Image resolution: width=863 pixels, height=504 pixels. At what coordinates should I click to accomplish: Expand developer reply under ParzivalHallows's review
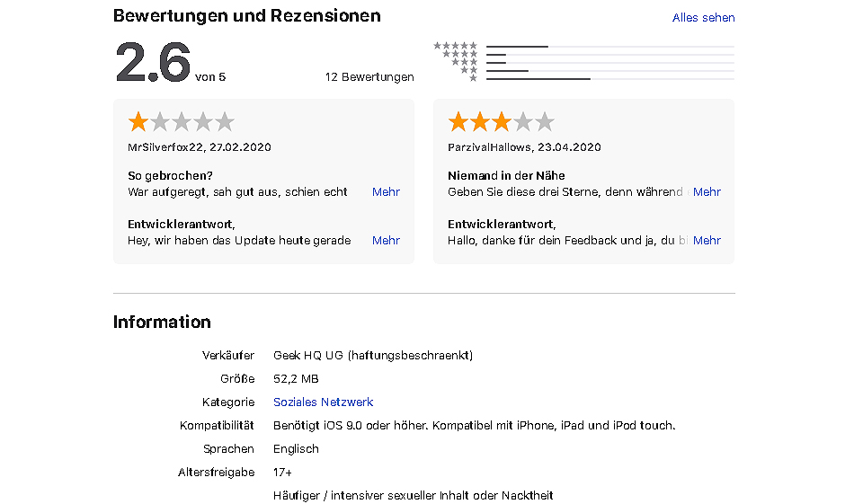point(707,241)
